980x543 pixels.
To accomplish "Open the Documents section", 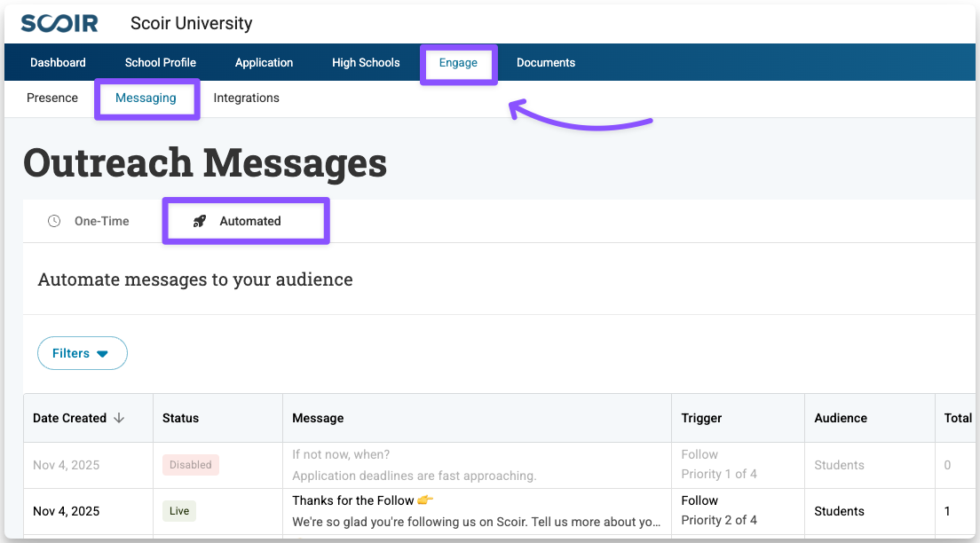I will pos(546,63).
